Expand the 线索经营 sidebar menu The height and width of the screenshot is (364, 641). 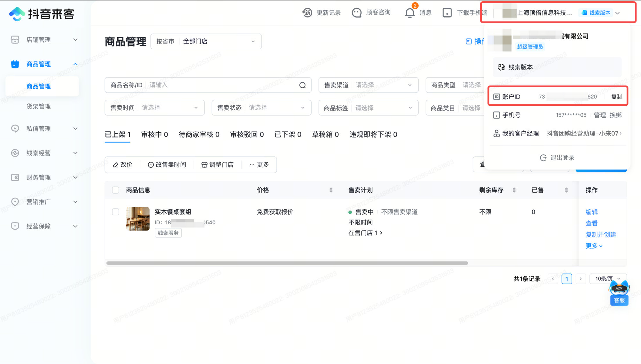[x=75, y=153]
